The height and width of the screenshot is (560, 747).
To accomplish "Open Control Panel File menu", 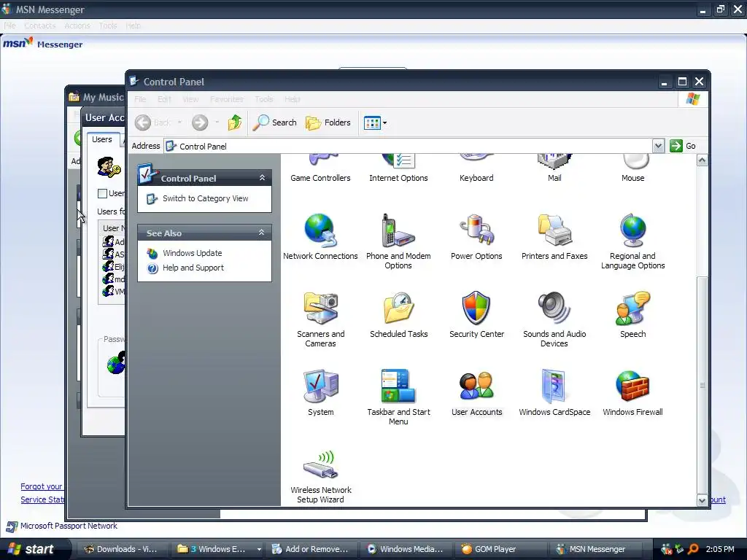I will click(140, 99).
